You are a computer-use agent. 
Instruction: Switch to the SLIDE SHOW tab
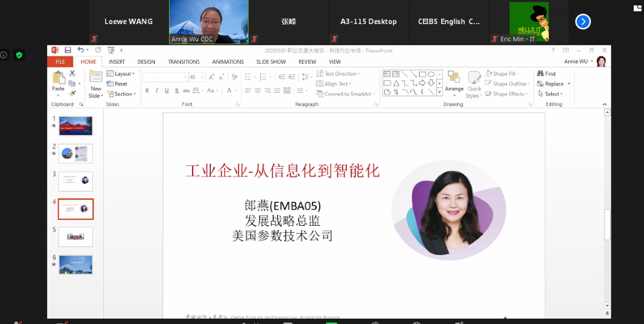[271, 62]
